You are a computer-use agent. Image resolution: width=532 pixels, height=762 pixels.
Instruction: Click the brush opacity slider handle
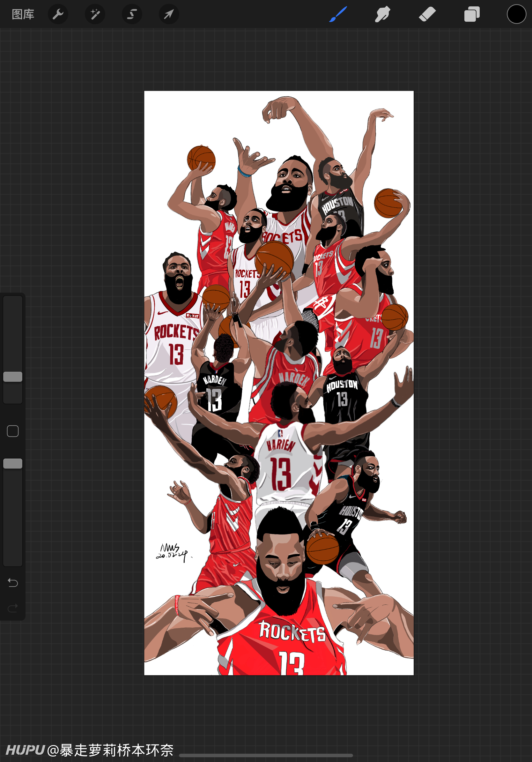coord(13,464)
